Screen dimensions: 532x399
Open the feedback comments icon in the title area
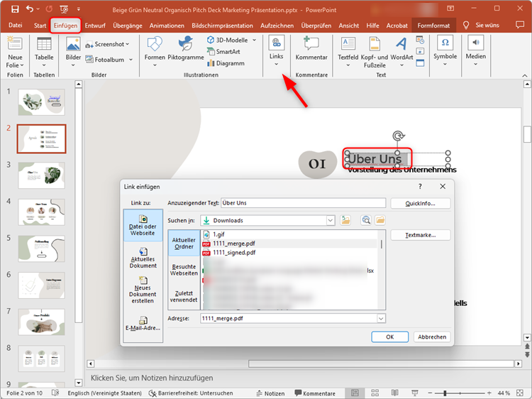(x=519, y=25)
